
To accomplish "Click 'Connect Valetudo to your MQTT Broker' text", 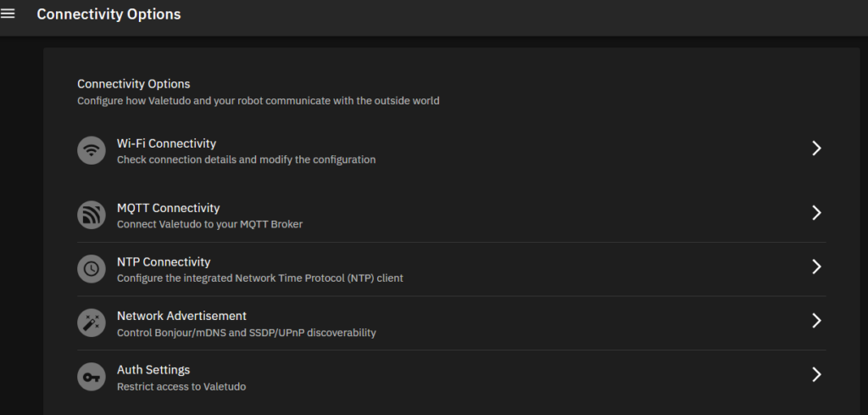I will (x=210, y=224).
